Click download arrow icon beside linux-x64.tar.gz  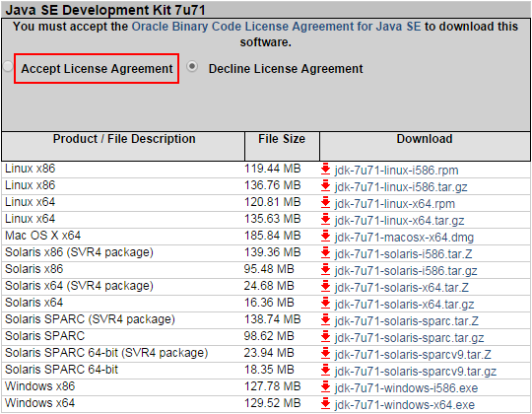[x=326, y=219]
